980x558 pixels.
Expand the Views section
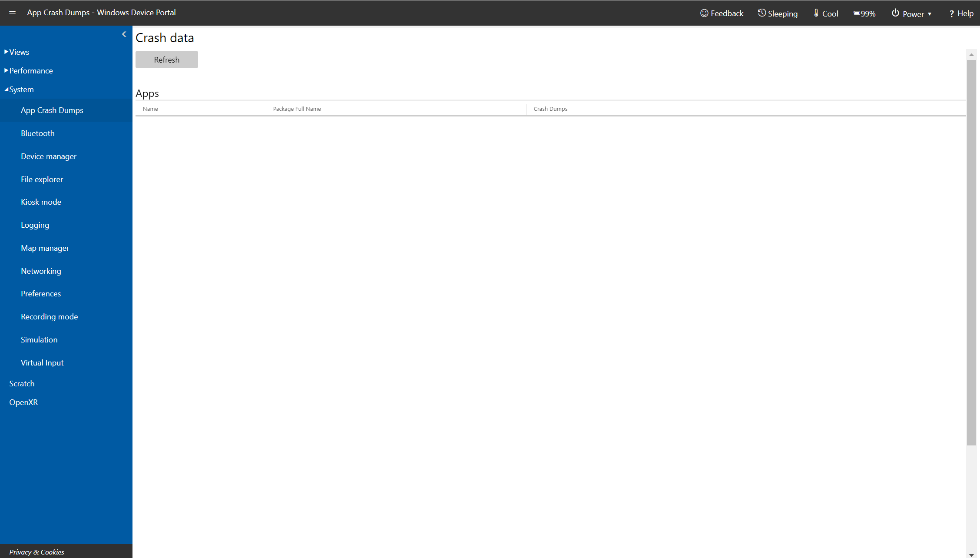tap(17, 52)
